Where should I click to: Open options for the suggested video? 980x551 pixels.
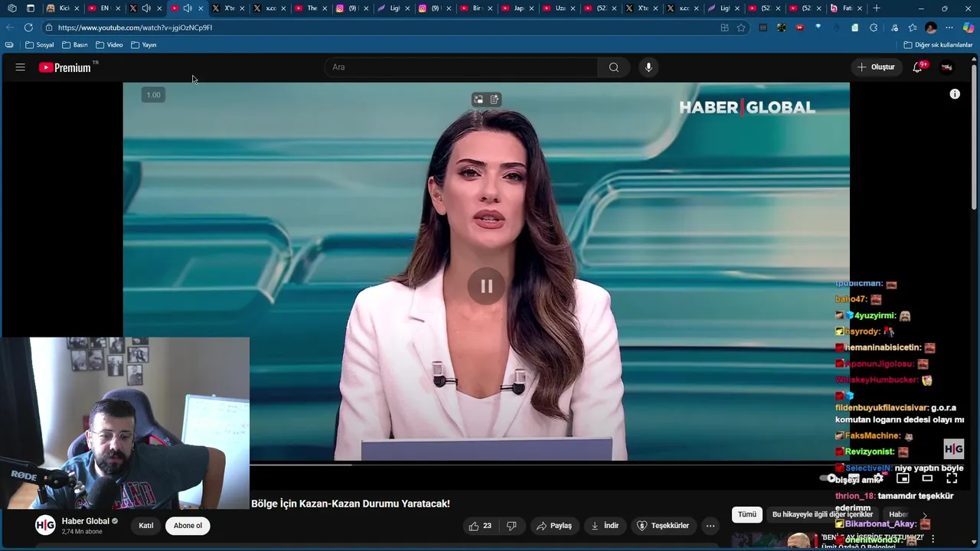tap(933, 540)
